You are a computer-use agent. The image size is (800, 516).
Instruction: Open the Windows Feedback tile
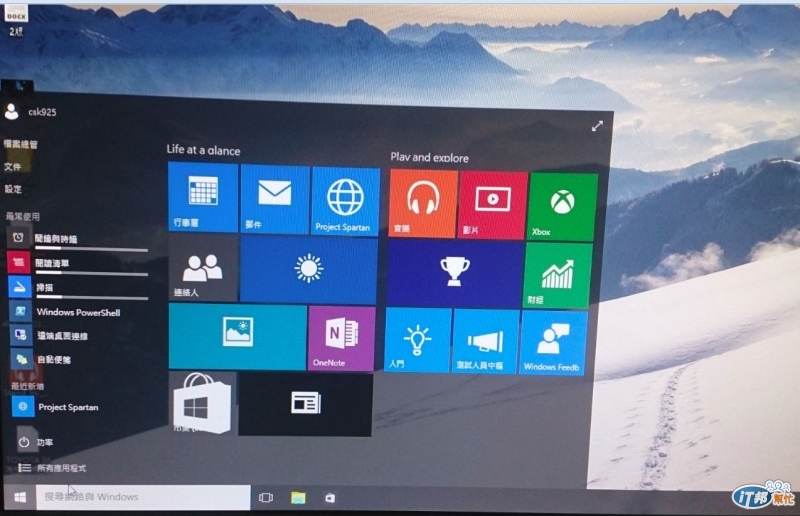pyautogui.click(x=554, y=343)
